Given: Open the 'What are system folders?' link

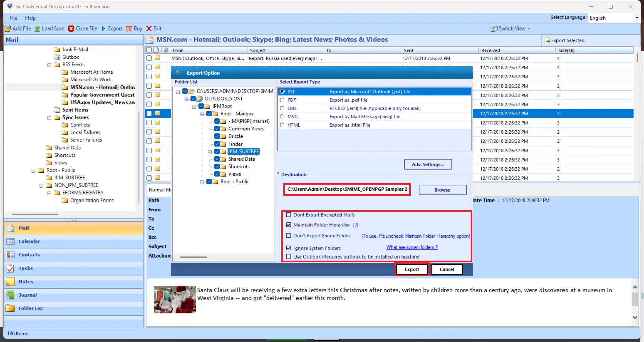Looking at the screenshot, I should click(412, 247).
